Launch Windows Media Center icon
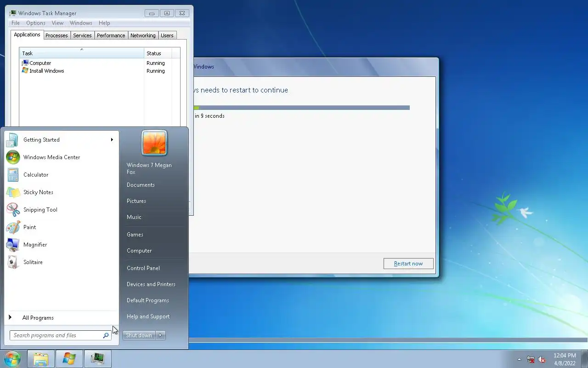588x368 pixels. pyautogui.click(x=13, y=157)
